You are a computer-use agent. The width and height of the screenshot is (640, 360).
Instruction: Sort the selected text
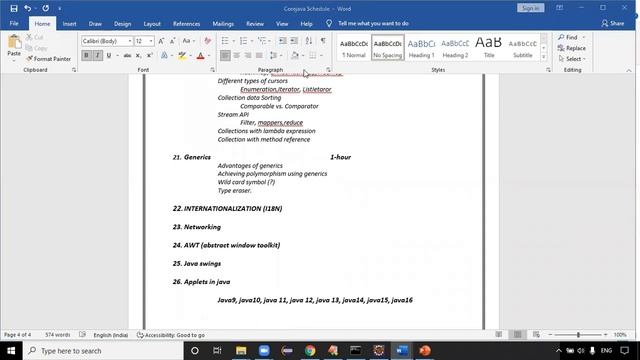(309, 41)
